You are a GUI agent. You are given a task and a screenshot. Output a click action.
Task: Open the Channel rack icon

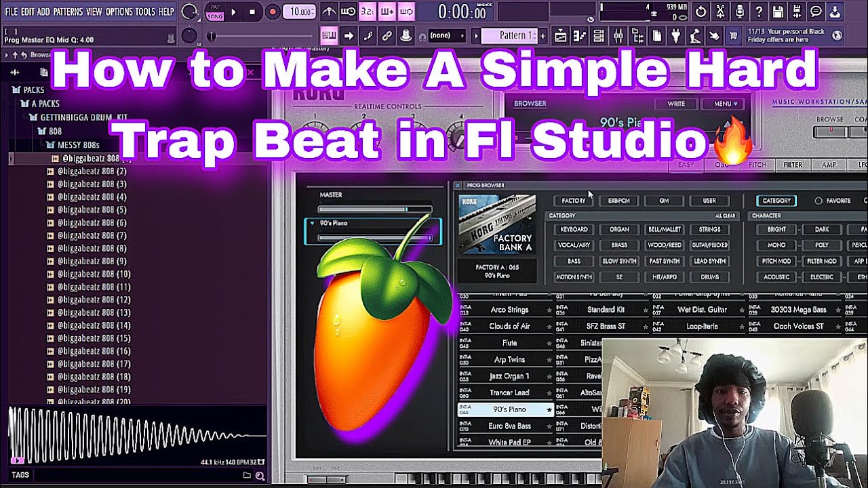point(598,35)
